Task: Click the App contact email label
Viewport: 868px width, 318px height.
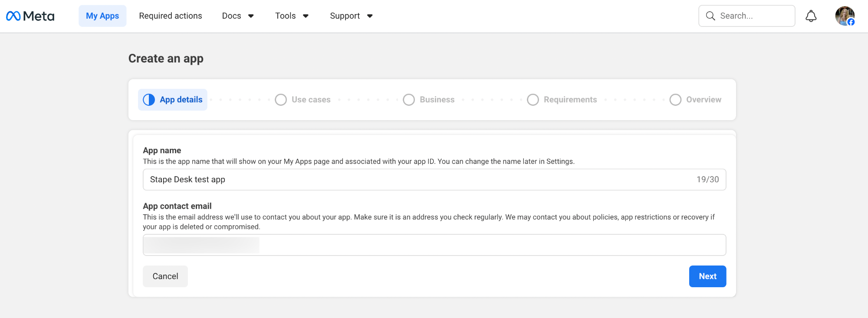Action: (x=177, y=206)
